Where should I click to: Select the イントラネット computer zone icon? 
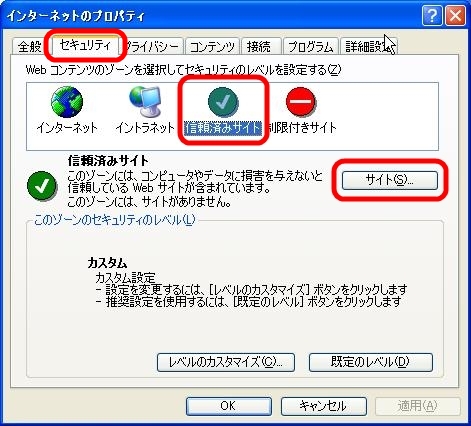pyautogui.click(x=145, y=101)
